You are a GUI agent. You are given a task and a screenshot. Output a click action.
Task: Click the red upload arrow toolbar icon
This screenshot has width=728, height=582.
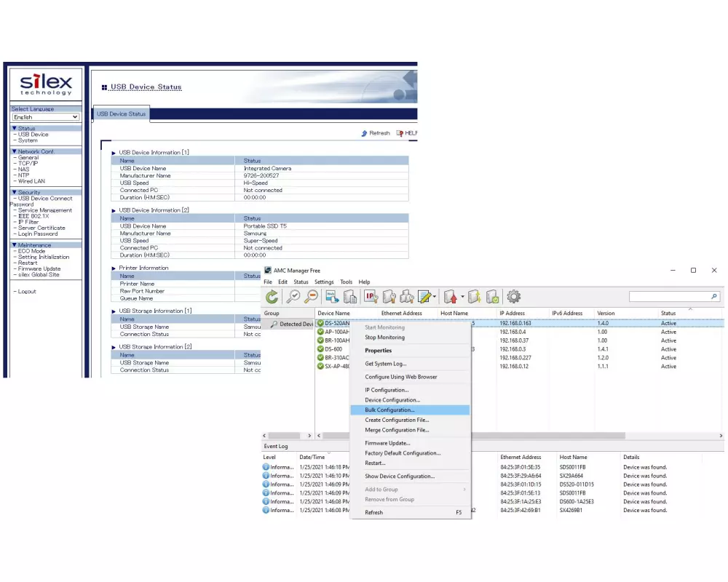[450, 297]
